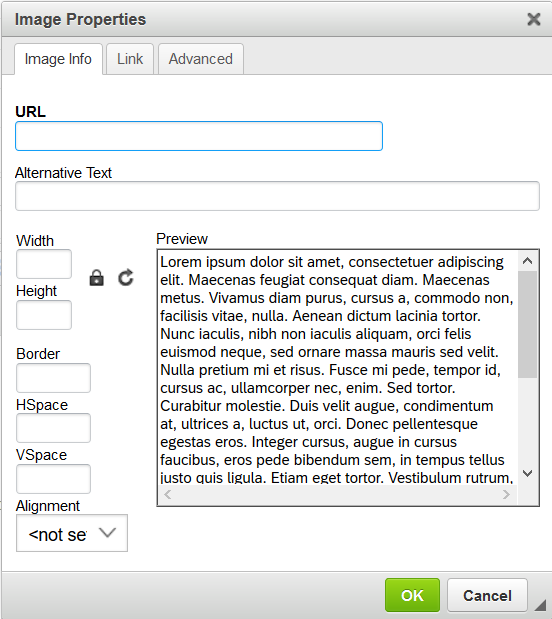Click the preview scroll right arrow

pyautogui.click(x=506, y=495)
